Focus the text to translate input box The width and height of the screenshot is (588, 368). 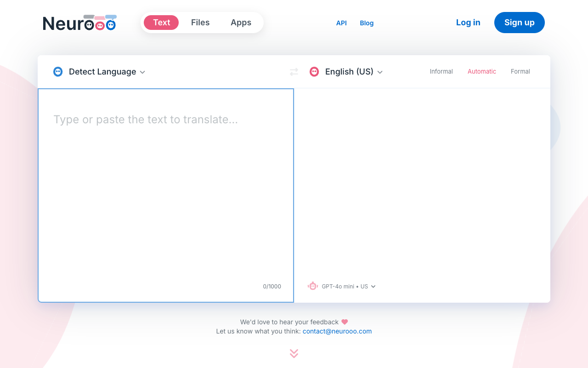click(166, 195)
